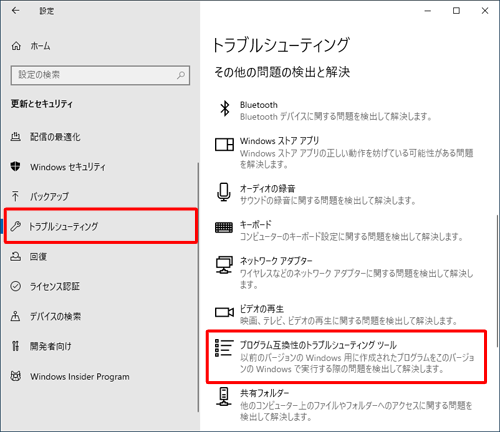Click the Windows Insider Program cat icon

[15, 376]
